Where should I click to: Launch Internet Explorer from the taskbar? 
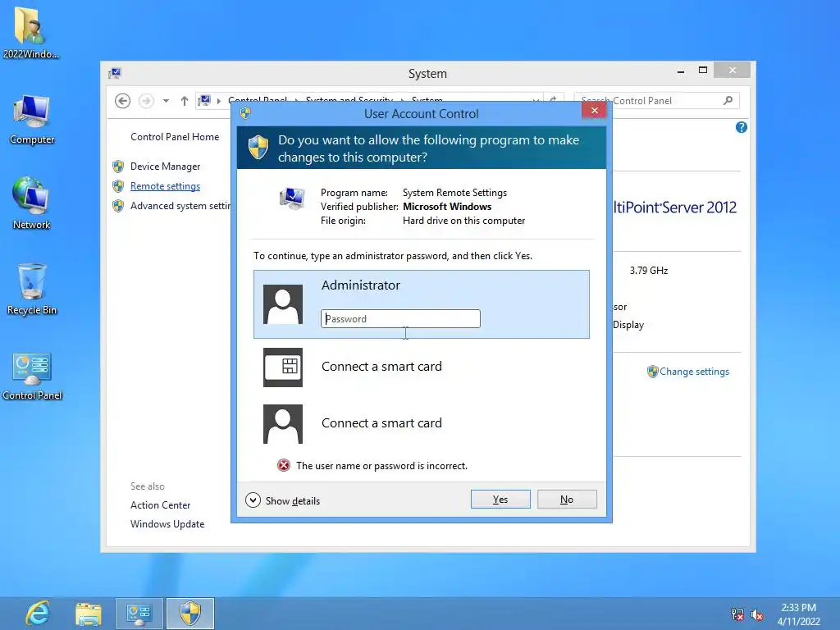coord(38,614)
